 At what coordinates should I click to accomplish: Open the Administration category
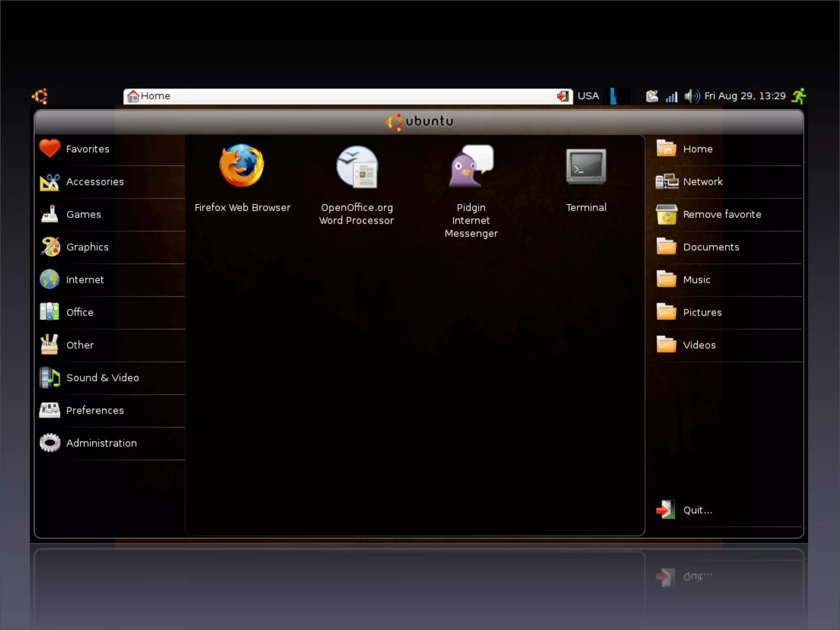[x=101, y=443]
